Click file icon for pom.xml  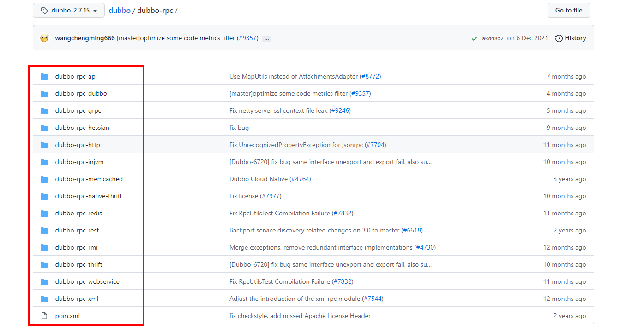tap(44, 316)
